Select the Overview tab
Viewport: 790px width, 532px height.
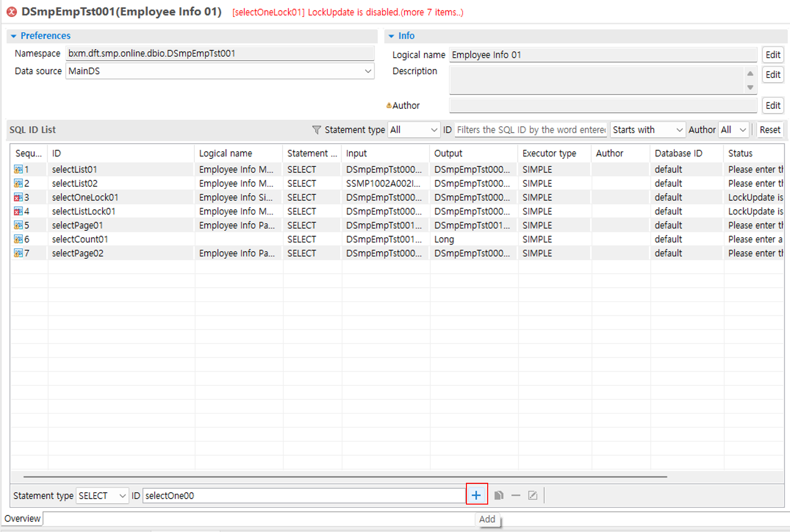22,518
